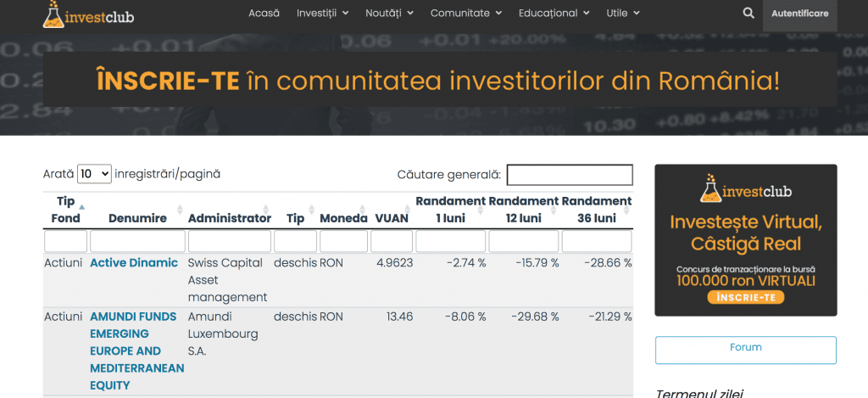Open the Active Dinamic fund link
Screen dimensions: 868x398
coord(134,263)
